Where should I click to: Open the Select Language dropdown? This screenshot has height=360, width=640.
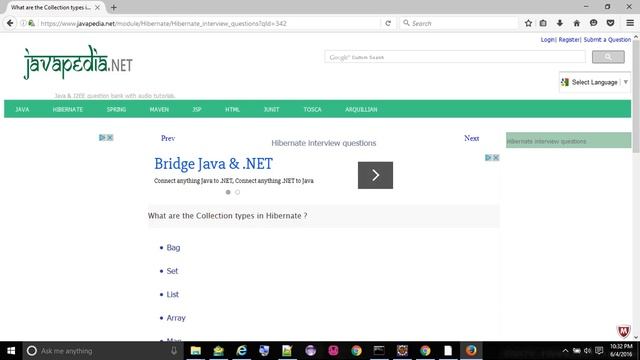coord(595,82)
